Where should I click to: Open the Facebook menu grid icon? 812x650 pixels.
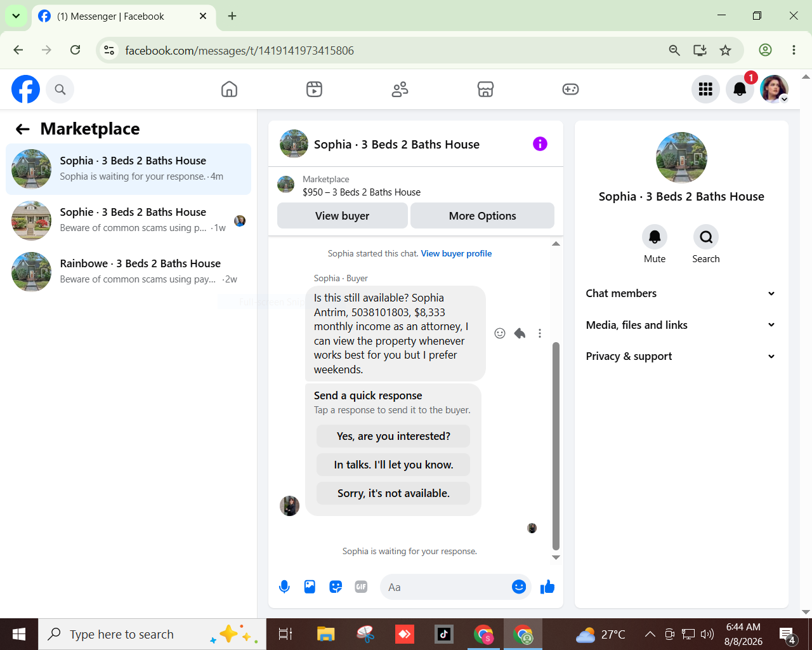(705, 90)
